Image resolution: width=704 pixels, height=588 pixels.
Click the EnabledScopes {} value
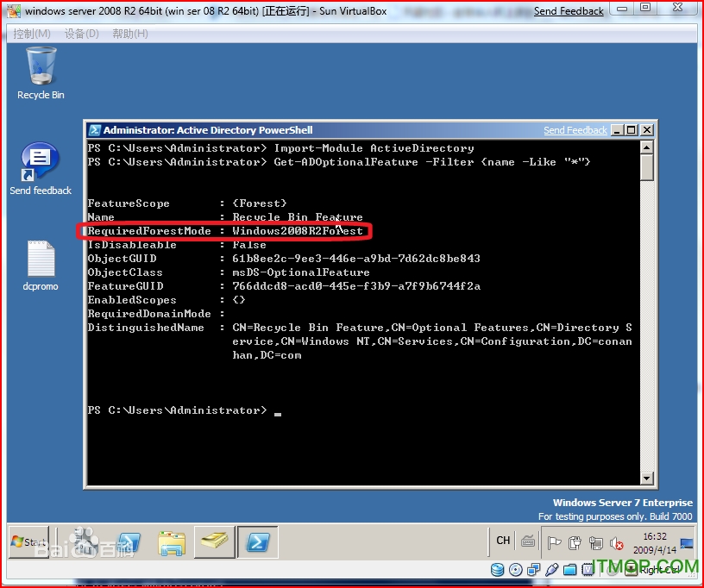tap(239, 300)
